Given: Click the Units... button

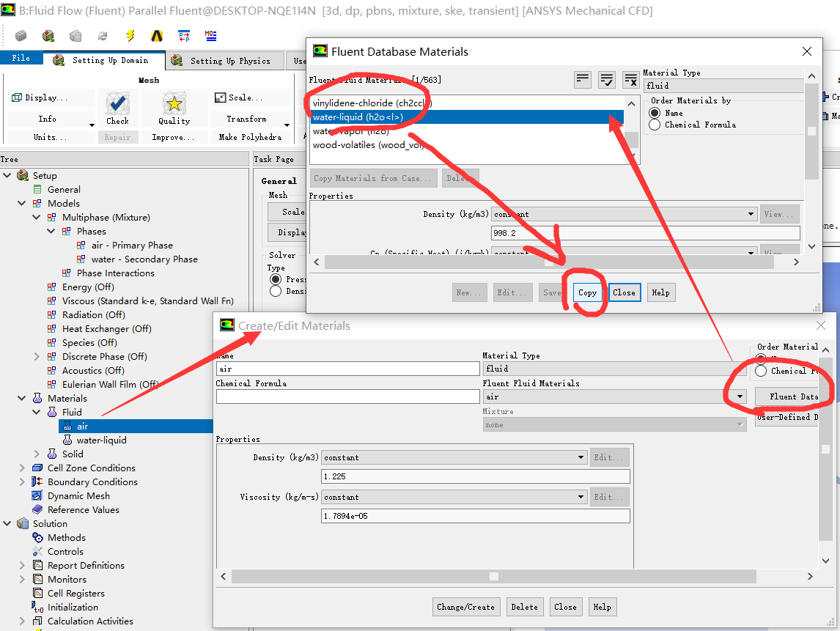Looking at the screenshot, I should point(51,137).
